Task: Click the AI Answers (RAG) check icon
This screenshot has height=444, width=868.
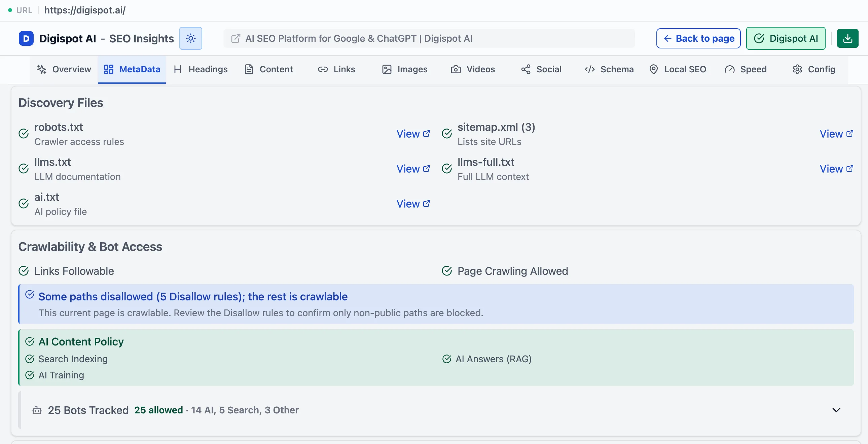Action: [447, 359]
